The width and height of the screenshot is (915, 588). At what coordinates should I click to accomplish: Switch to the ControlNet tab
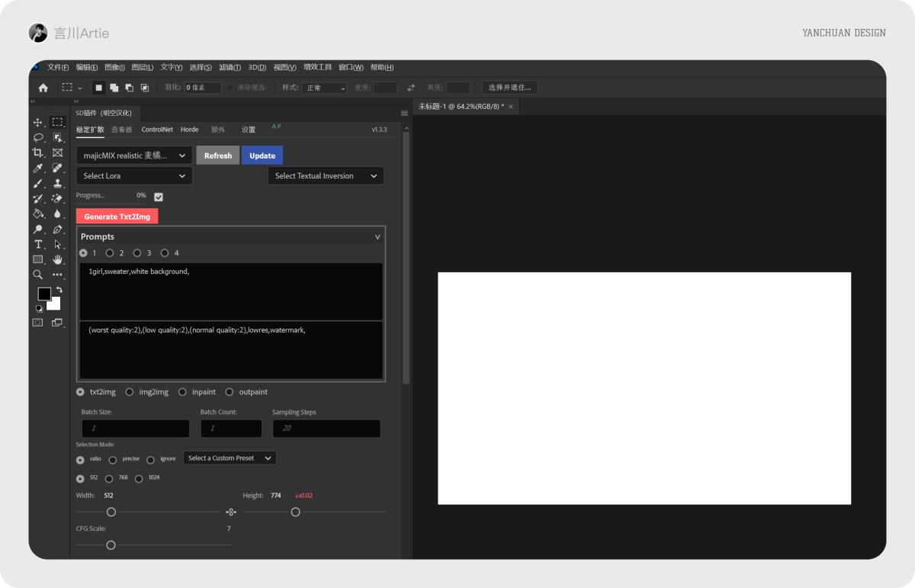pyautogui.click(x=157, y=129)
